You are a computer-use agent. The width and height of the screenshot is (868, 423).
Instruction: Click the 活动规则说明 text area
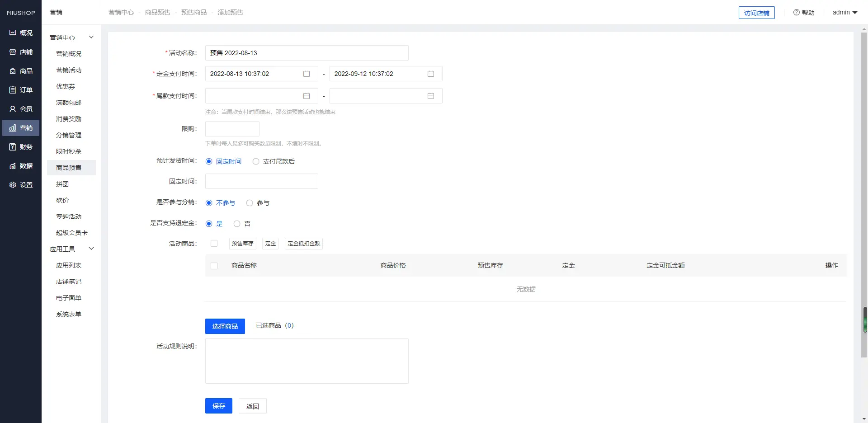[307, 361]
